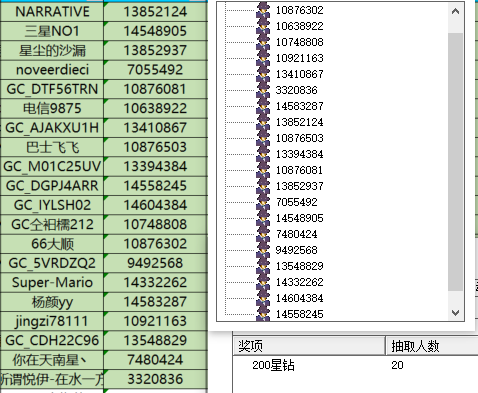478x393 pixels.
Task: Click spreadsheet ID cell 13852124
Action: pyautogui.click(x=155, y=12)
